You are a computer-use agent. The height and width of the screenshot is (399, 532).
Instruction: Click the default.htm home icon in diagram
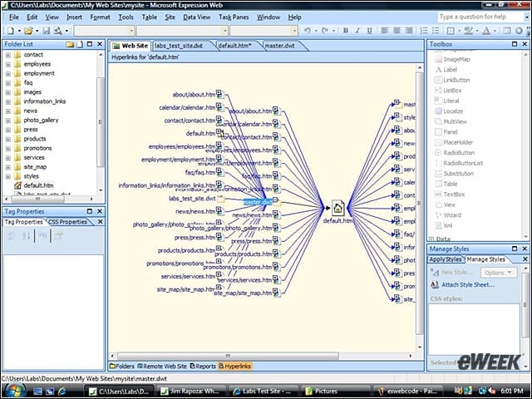337,208
